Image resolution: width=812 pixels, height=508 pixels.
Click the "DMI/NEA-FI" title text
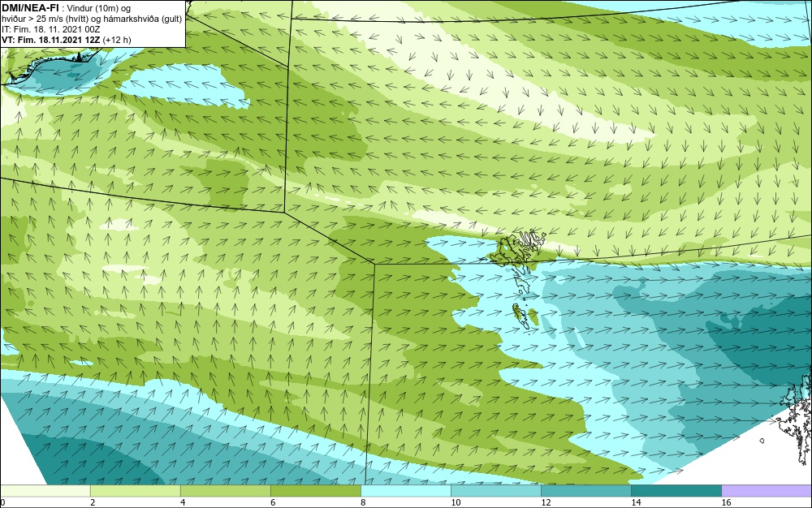30,8
